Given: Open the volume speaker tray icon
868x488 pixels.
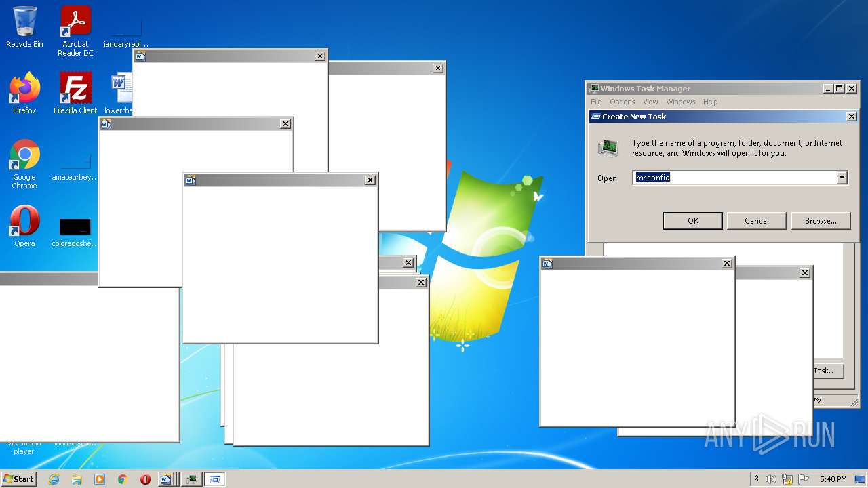Looking at the screenshot, I should pyautogui.click(x=771, y=479).
